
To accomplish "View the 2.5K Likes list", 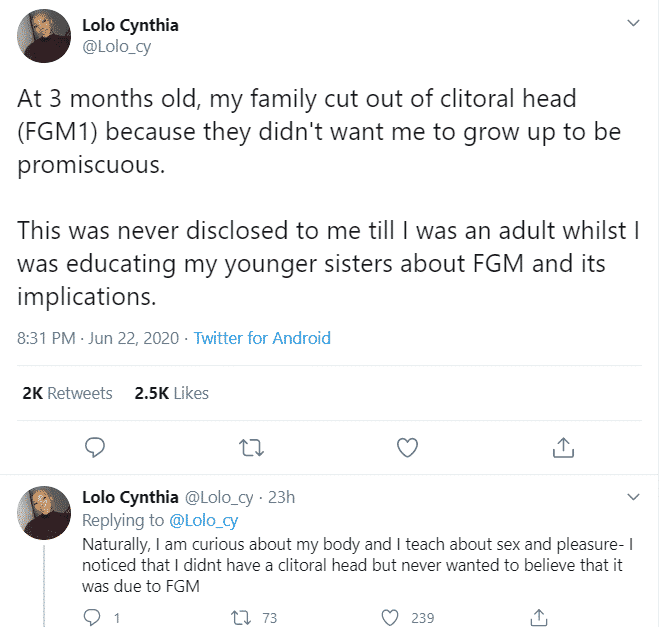I will (x=171, y=393).
